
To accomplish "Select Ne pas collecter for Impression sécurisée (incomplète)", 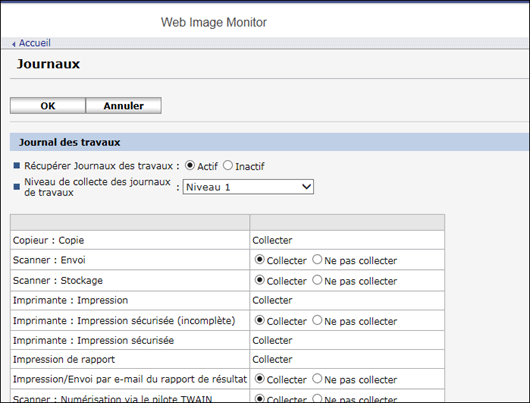I will tap(317, 320).
